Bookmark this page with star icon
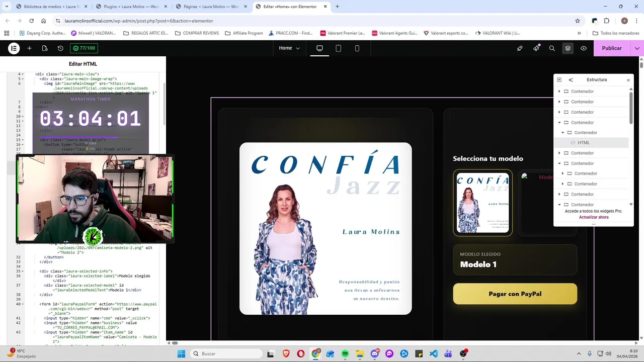Viewport: 644px width, 362px height. point(578,21)
